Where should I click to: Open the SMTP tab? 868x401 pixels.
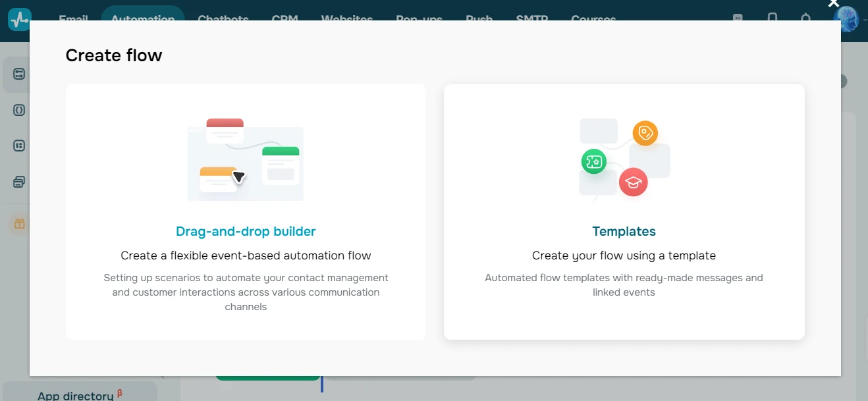point(532,19)
